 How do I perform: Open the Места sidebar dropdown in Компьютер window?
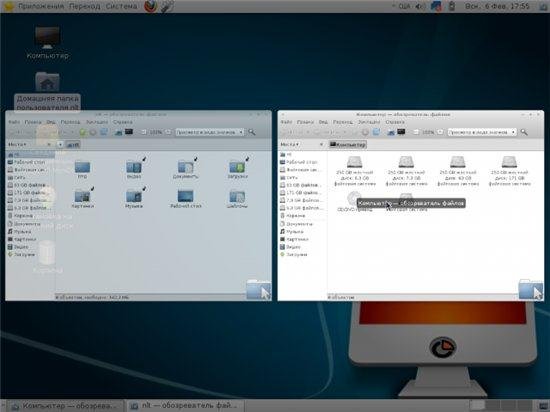click(290, 144)
